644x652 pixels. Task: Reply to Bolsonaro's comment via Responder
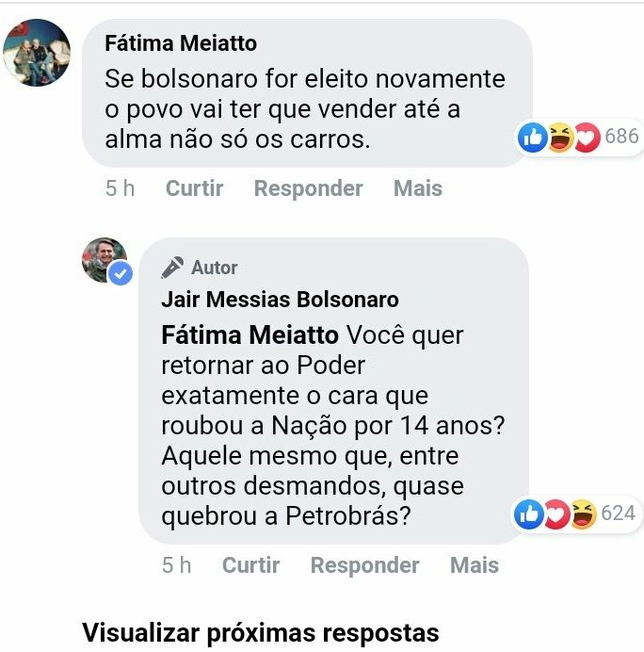click(x=364, y=565)
